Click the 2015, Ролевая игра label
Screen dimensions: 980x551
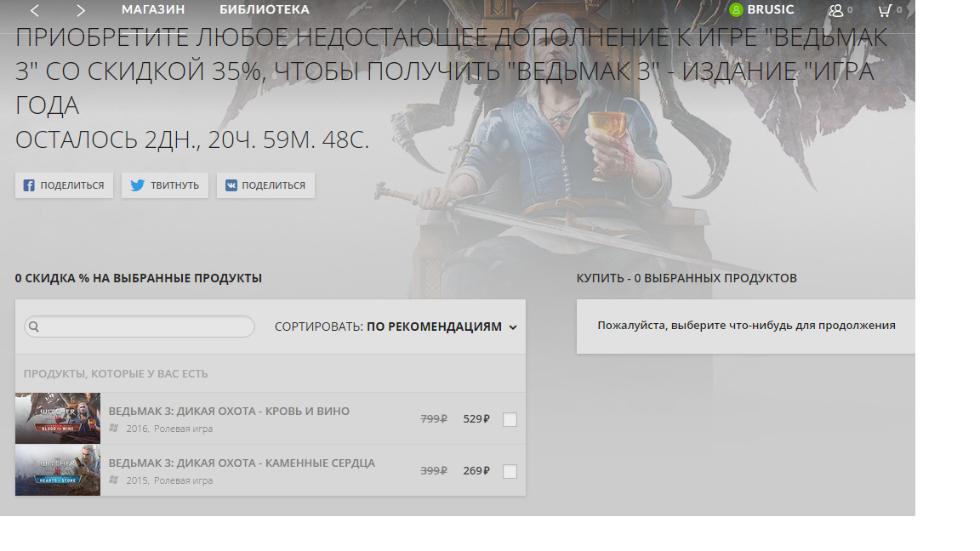click(x=169, y=480)
